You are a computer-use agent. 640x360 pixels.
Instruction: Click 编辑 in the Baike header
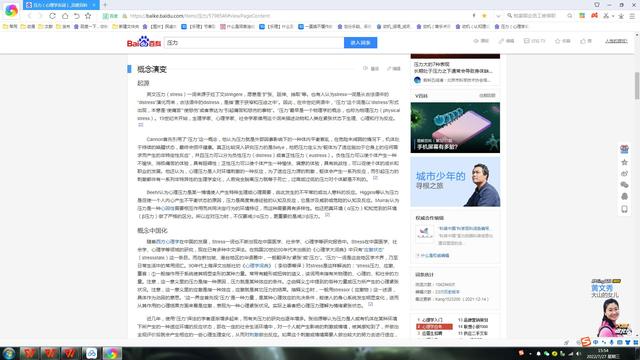pos(507,41)
